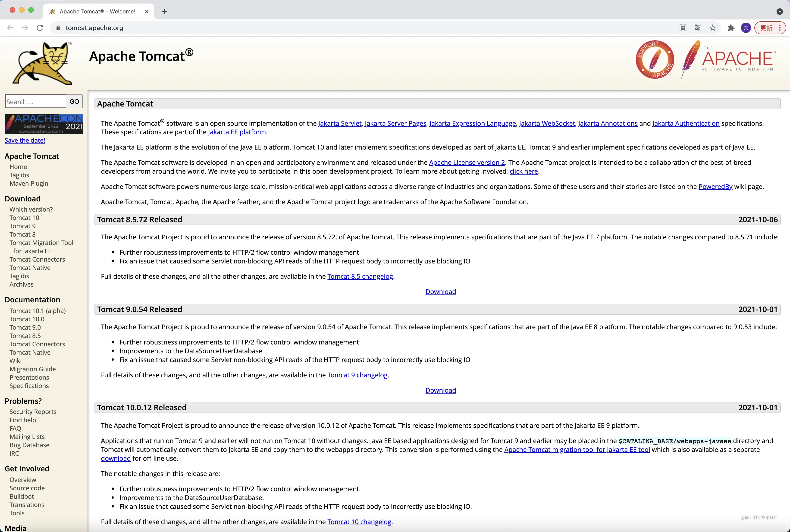Open Tomcat 9 in Download sidebar

tap(22, 226)
